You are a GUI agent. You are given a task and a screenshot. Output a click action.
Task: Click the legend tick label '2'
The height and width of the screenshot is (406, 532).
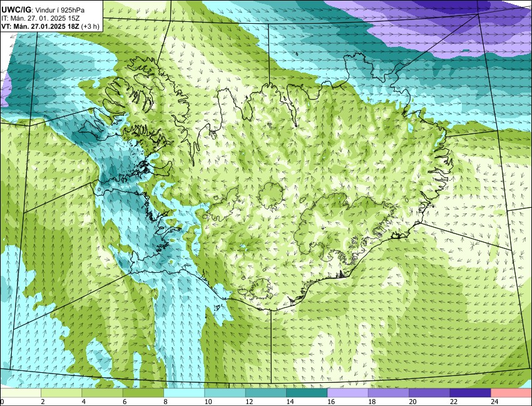pyautogui.click(x=43, y=402)
